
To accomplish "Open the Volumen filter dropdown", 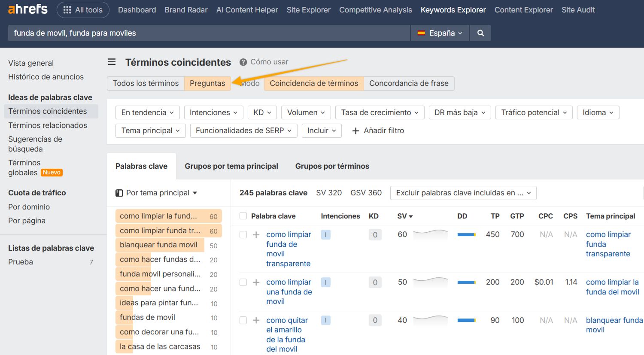I will pyautogui.click(x=306, y=112).
